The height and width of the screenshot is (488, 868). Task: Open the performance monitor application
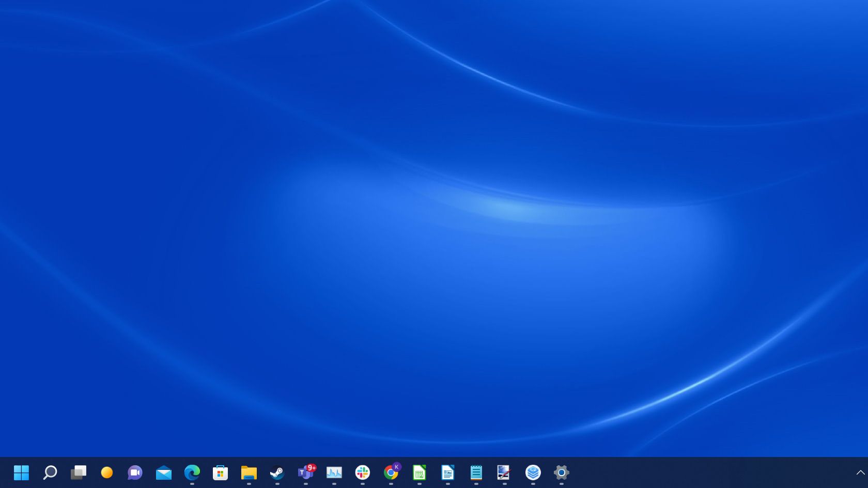coord(334,473)
